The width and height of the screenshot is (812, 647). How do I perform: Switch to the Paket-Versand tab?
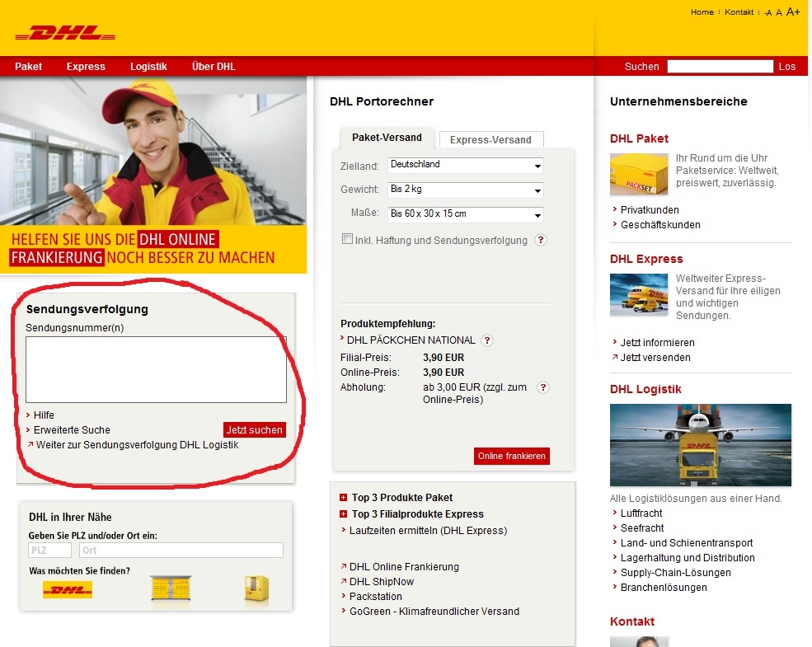click(x=387, y=138)
